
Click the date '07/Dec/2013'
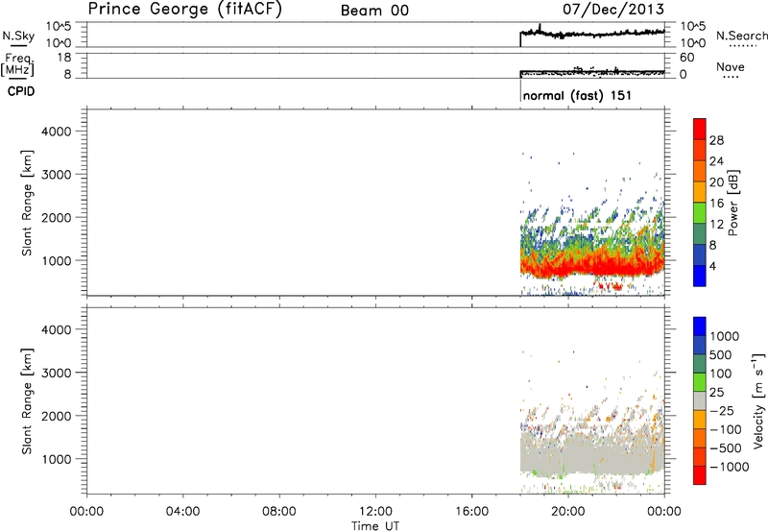(613, 9)
